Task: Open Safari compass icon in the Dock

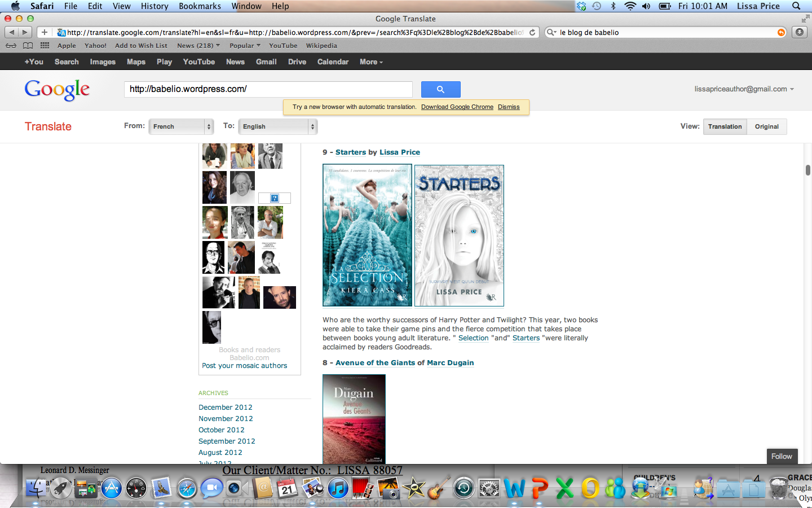Action: coord(187,488)
